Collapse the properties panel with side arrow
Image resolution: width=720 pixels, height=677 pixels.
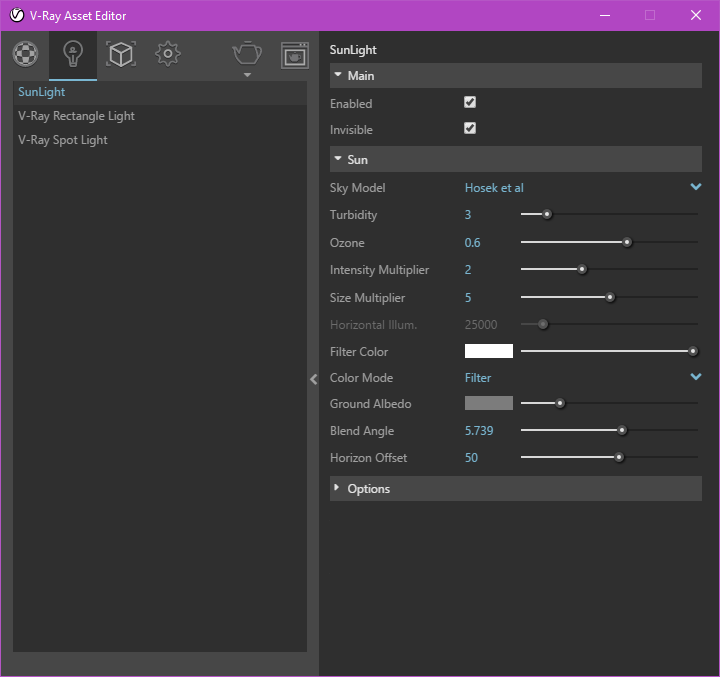(x=314, y=379)
